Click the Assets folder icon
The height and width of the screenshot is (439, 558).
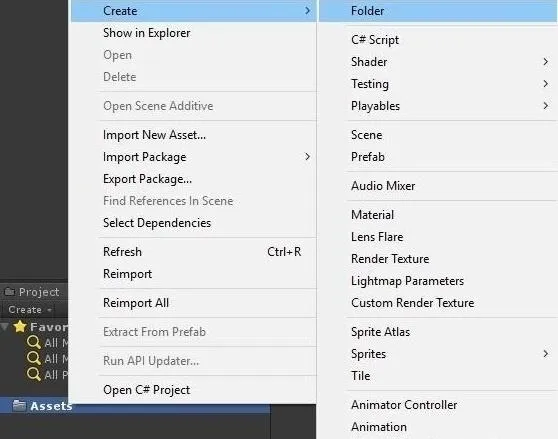pos(19,405)
